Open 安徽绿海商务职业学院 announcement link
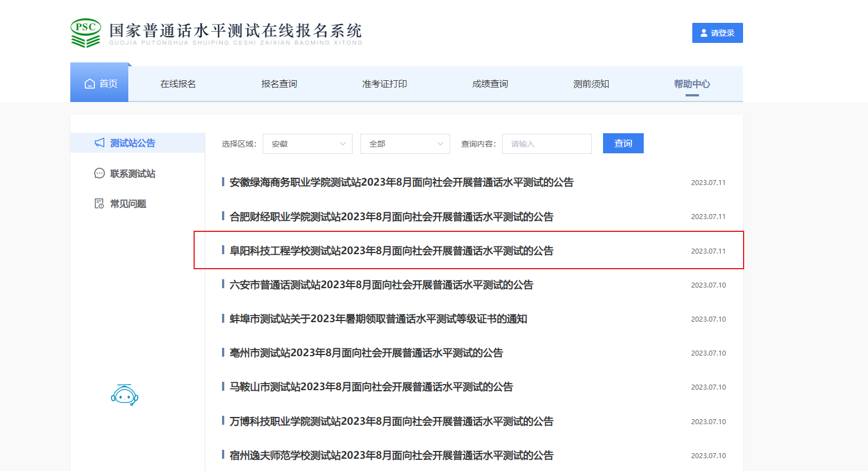The width and height of the screenshot is (868, 471). 401,182
